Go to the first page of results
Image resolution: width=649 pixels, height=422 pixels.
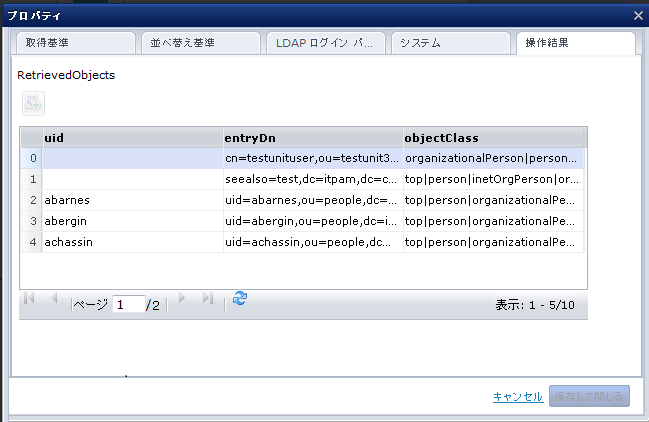point(29,298)
